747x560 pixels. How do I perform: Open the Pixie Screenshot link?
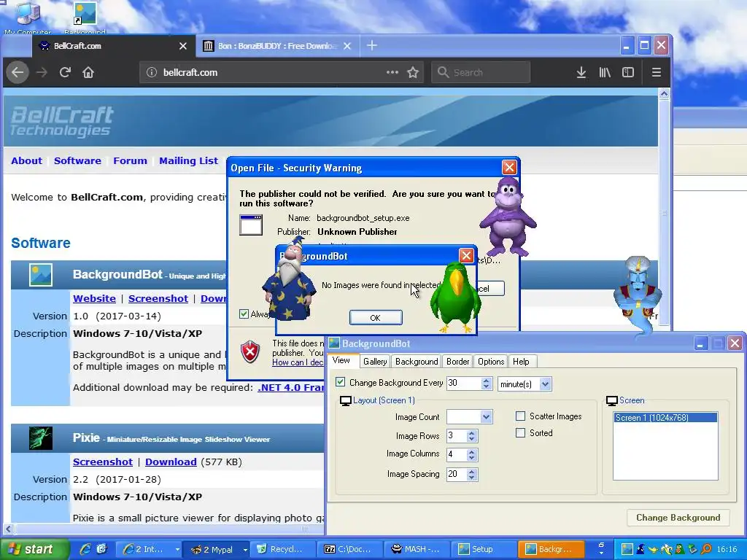pos(103,462)
